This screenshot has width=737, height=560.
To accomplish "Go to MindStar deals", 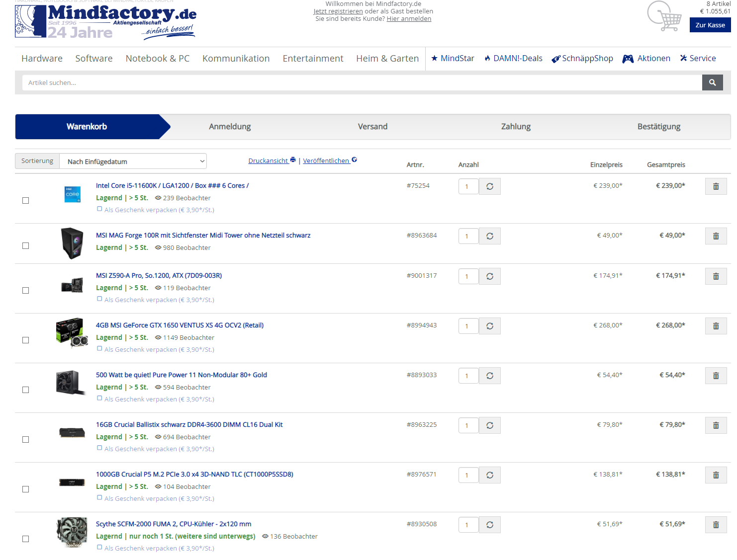I will tap(453, 58).
